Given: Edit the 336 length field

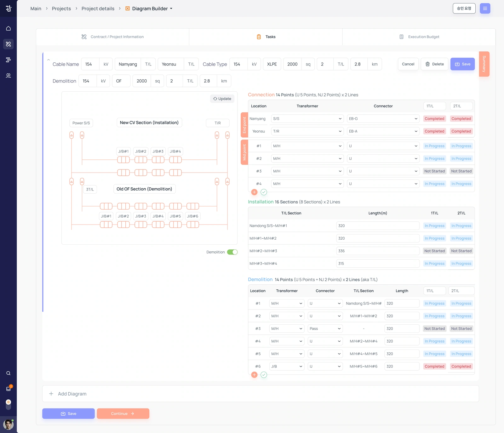Looking at the screenshot, I should (x=378, y=251).
